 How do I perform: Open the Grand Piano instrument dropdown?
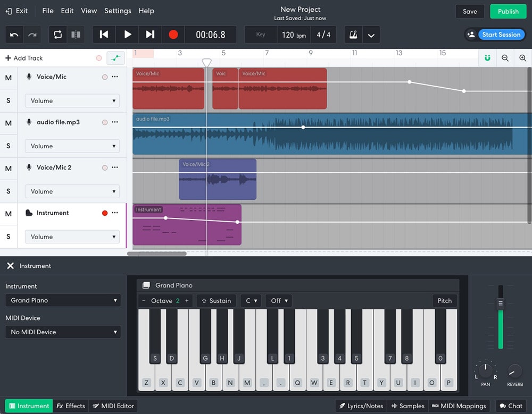[63, 300]
